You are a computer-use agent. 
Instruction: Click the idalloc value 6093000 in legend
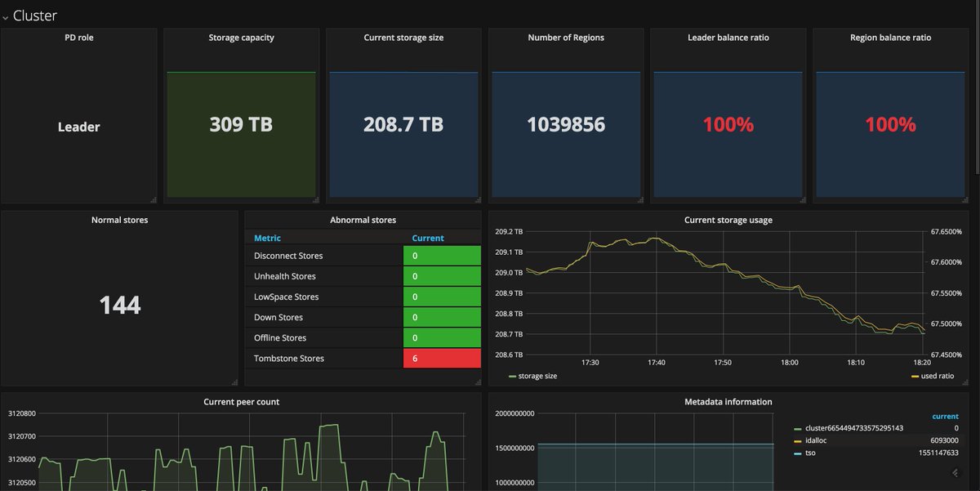(944, 440)
